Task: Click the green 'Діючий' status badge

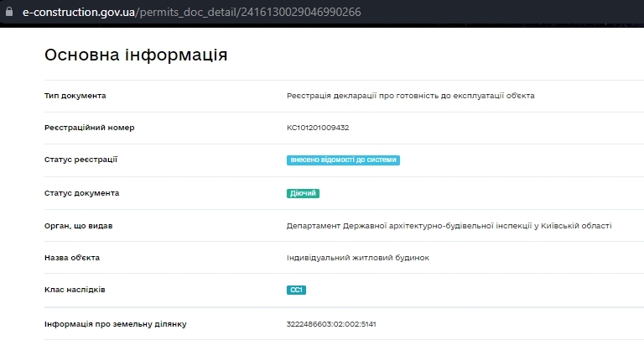Action: pyautogui.click(x=303, y=193)
